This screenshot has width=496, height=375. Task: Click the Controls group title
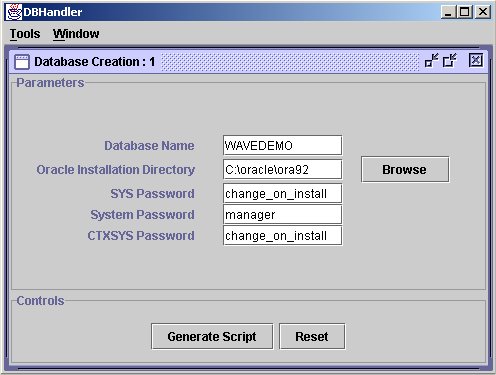pos(40,301)
